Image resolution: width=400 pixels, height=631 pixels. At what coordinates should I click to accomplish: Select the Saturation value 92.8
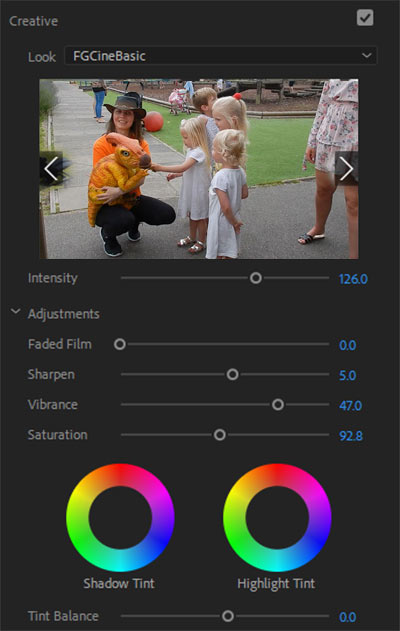pyautogui.click(x=351, y=436)
